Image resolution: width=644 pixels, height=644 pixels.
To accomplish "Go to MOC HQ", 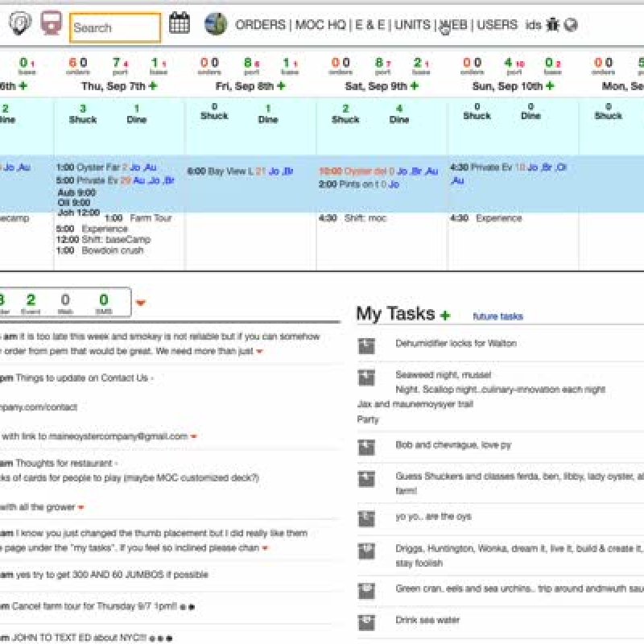I will [x=320, y=25].
